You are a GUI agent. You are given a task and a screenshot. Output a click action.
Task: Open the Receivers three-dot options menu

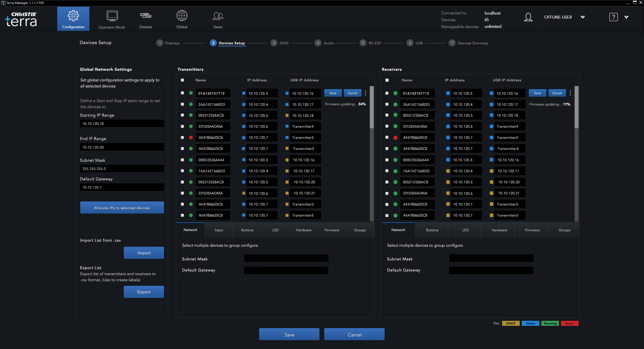570,93
